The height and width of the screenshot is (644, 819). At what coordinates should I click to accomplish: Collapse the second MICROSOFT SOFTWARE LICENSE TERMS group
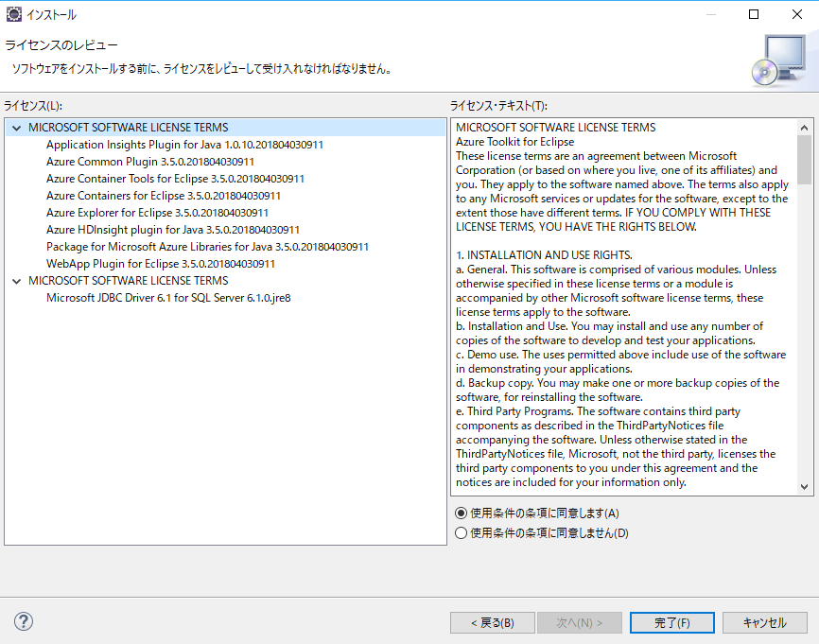pyautogui.click(x=17, y=281)
